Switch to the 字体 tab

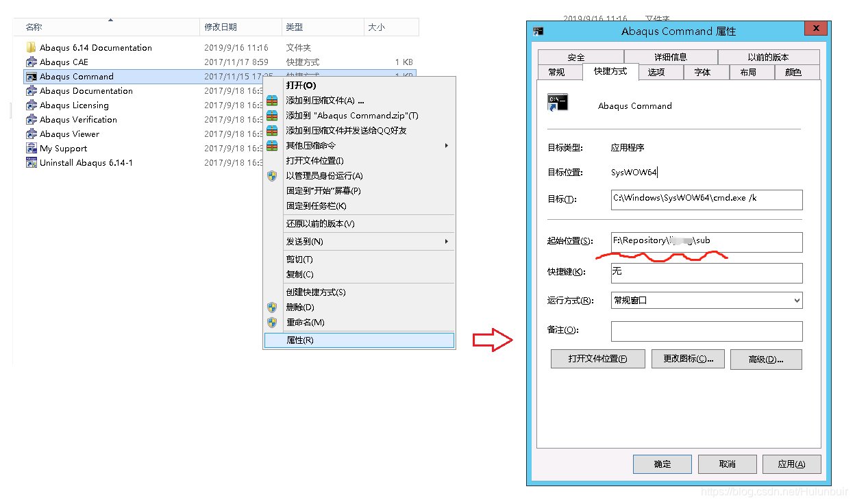click(x=707, y=72)
